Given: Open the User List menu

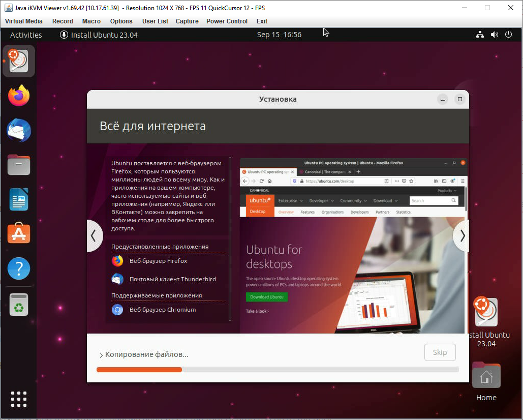Looking at the screenshot, I should click(x=155, y=21).
